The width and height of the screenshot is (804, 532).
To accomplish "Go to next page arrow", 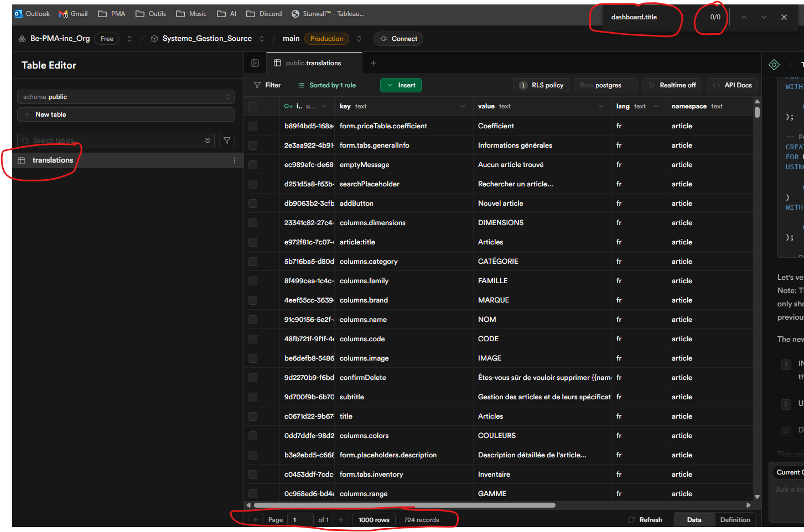I will click(340, 520).
